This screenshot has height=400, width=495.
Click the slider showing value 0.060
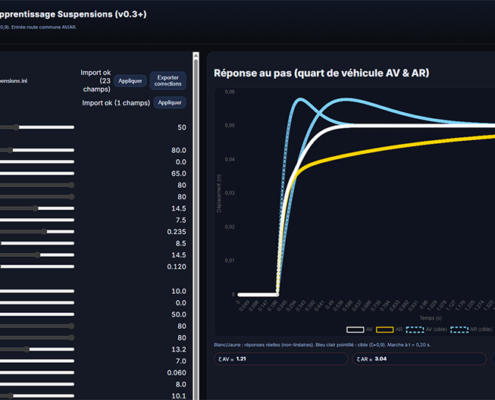pos(37,373)
